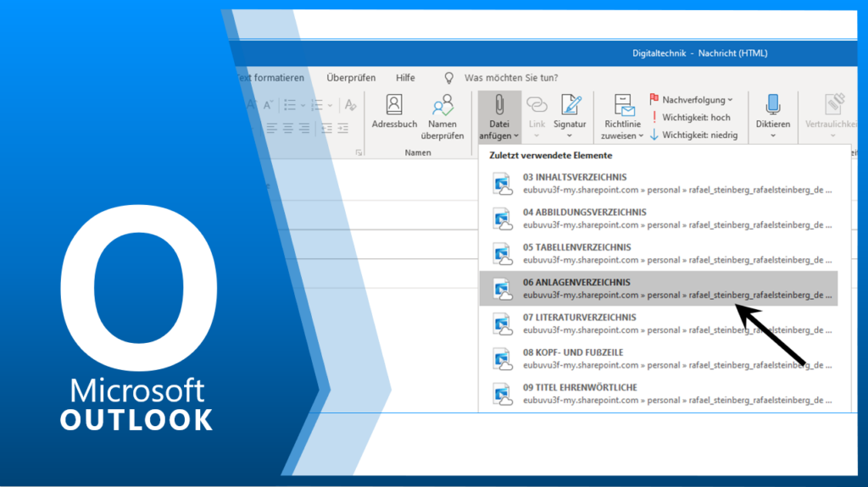Attach file 08 KOPF- UND FUßZEILE

click(x=658, y=358)
